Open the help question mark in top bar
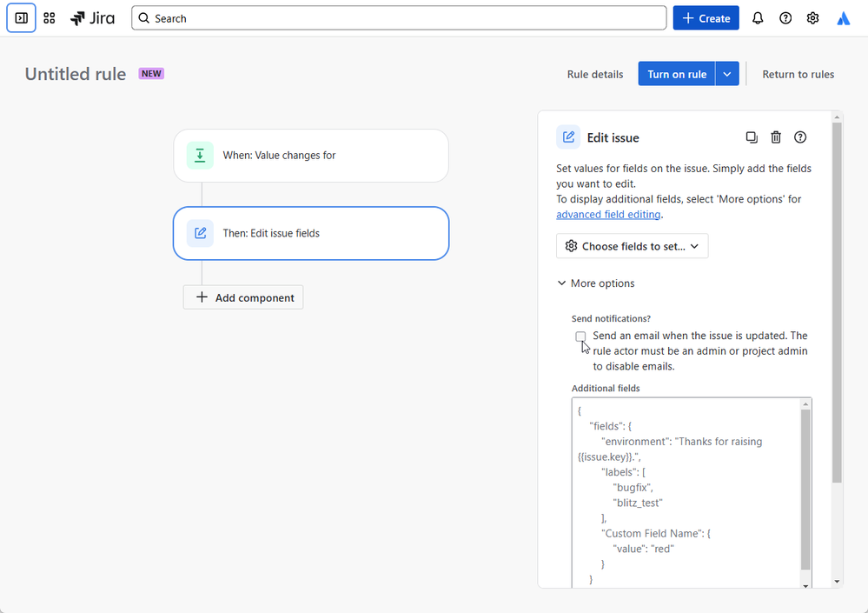The height and width of the screenshot is (613, 868). (x=785, y=18)
